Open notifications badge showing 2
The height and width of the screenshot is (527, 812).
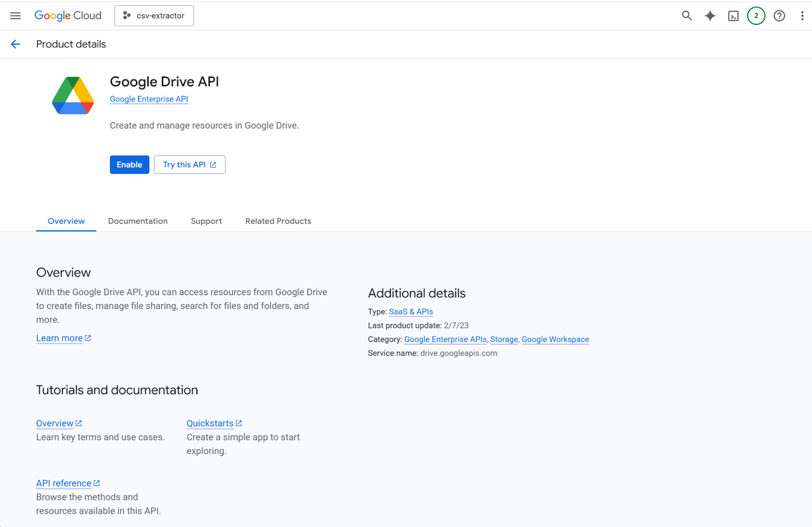point(756,16)
